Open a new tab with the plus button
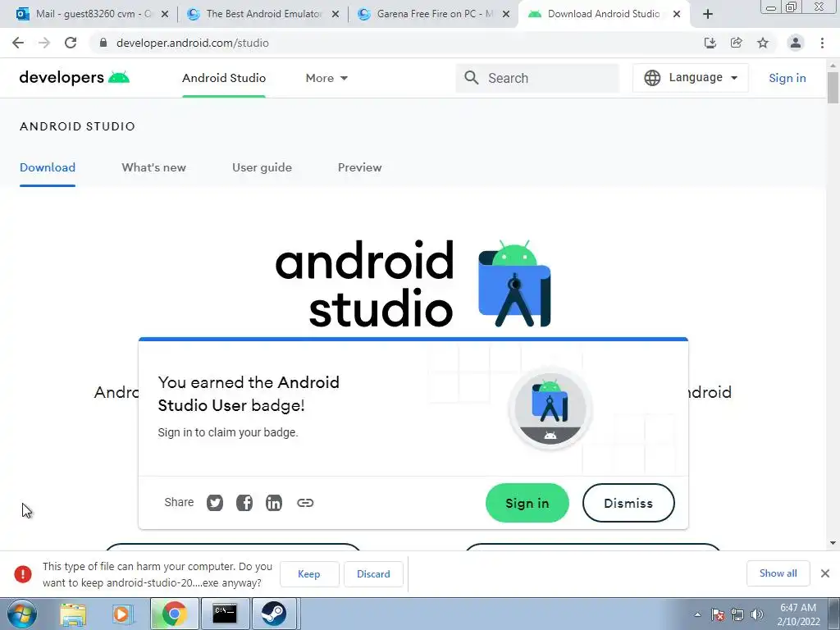840x630 pixels. [x=708, y=14]
